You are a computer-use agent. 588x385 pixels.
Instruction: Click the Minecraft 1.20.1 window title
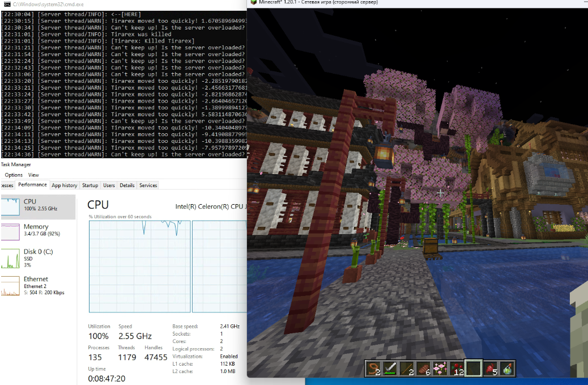[x=318, y=2]
